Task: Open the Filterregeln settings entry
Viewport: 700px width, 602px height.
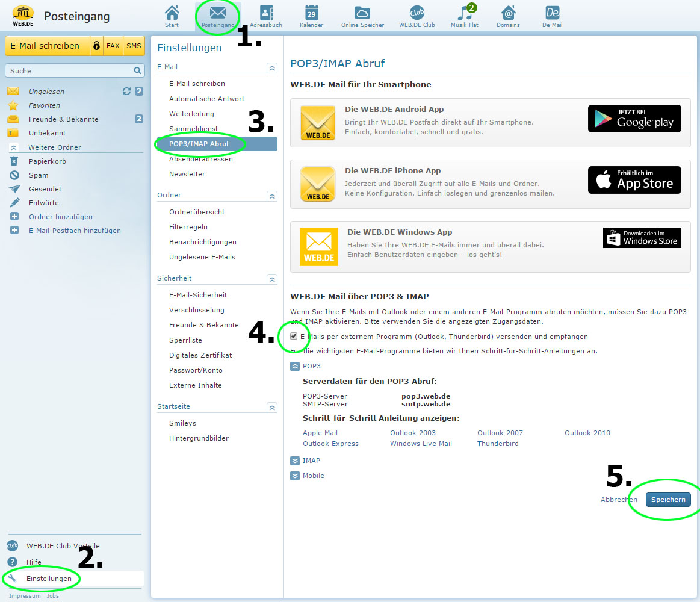Action: (188, 227)
